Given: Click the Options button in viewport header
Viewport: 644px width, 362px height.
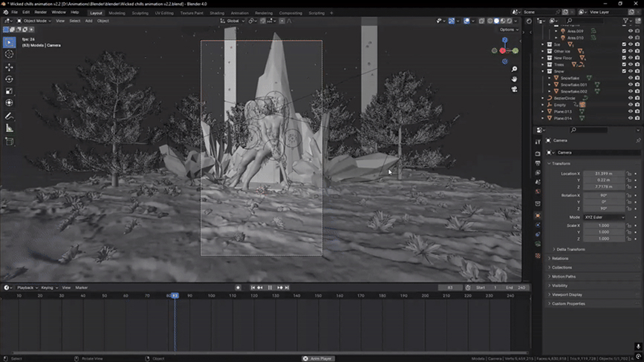Looking at the screenshot, I should (508, 30).
